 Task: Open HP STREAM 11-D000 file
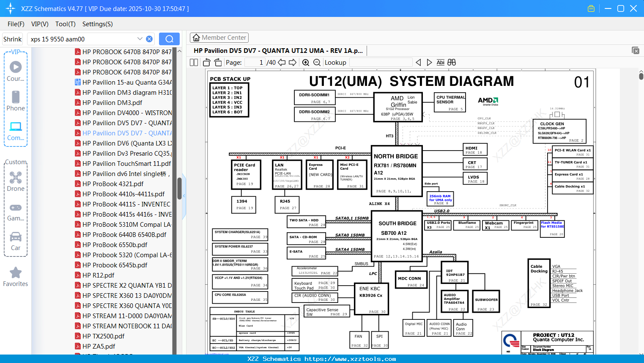(x=123, y=316)
